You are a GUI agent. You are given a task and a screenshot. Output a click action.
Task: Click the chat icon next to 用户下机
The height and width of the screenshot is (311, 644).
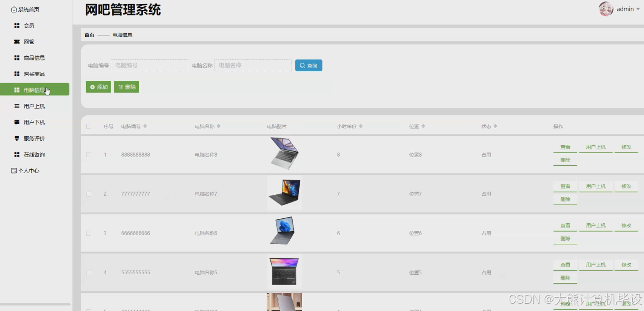pyautogui.click(x=17, y=122)
